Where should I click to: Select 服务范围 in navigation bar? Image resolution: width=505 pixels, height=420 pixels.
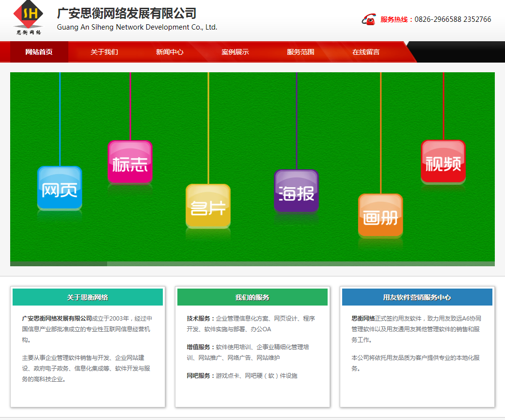click(300, 52)
